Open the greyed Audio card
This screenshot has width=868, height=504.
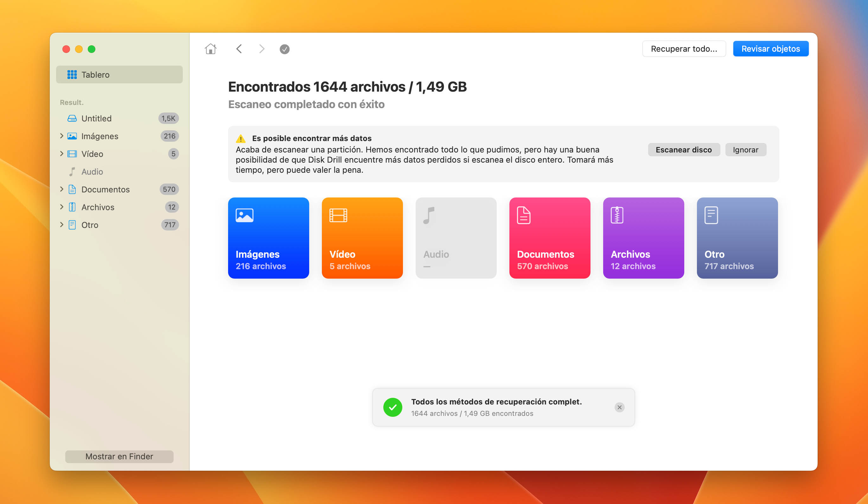[x=456, y=238]
